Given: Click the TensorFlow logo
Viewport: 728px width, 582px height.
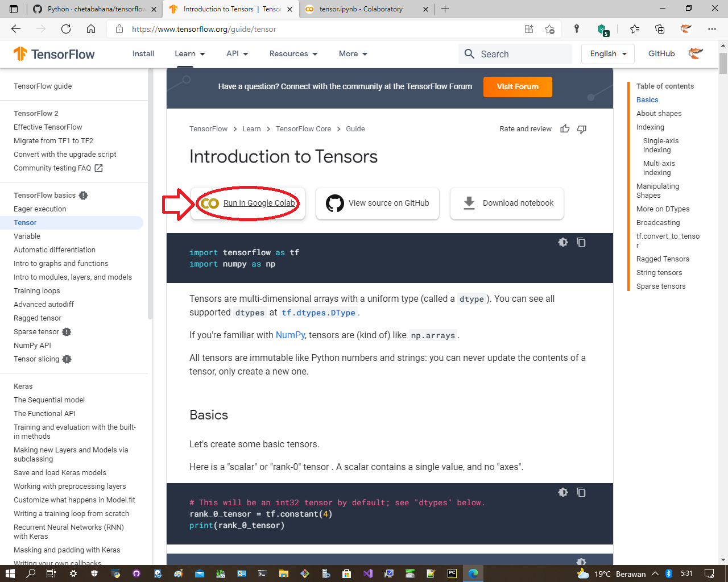Looking at the screenshot, I should click(54, 54).
